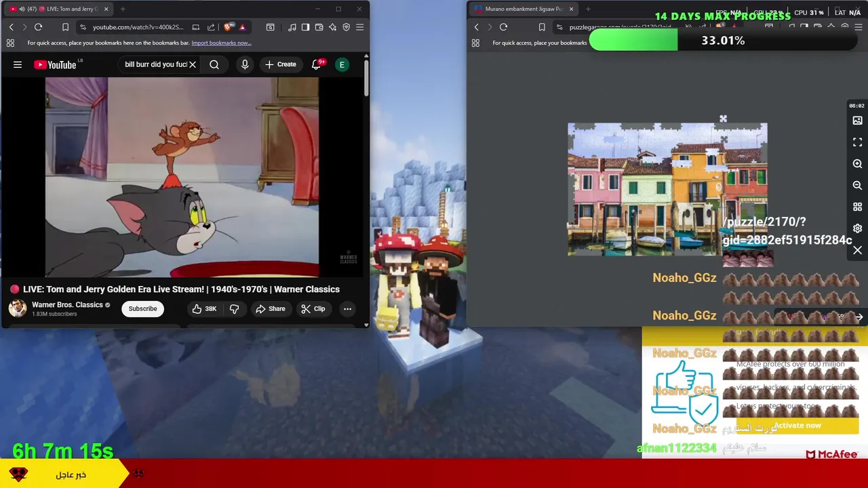This screenshot has height=488, width=868.
Task: Open more actions ellipsis under the video
Action: pos(347,309)
